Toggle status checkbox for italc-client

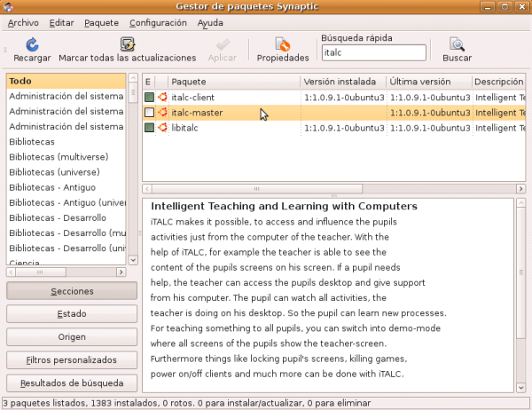click(x=149, y=97)
